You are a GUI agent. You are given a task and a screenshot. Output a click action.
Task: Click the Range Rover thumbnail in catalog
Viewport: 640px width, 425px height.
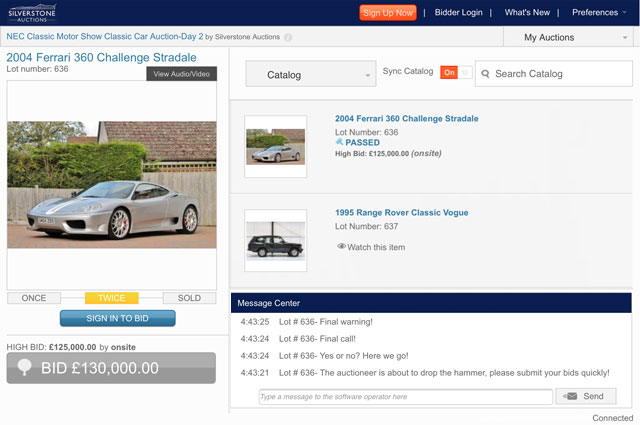click(276, 240)
